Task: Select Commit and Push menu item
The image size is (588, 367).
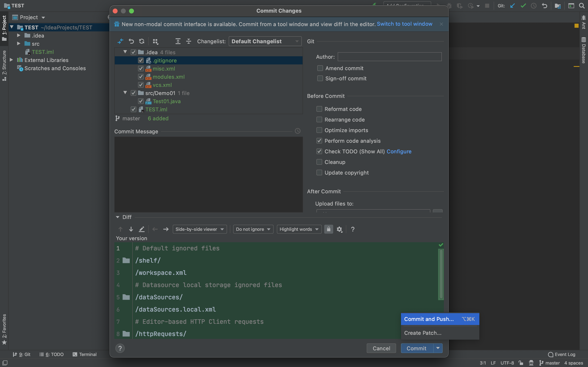Action: click(429, 319)
